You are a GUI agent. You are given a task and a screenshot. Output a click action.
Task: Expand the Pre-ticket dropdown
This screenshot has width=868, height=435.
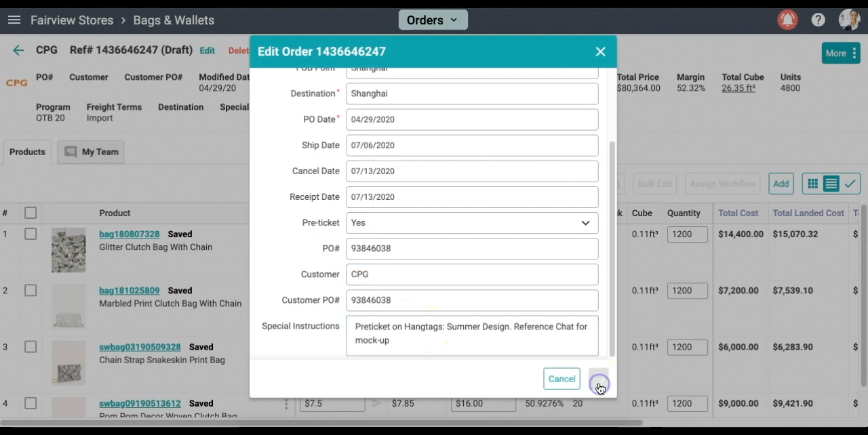click(472, 223)
